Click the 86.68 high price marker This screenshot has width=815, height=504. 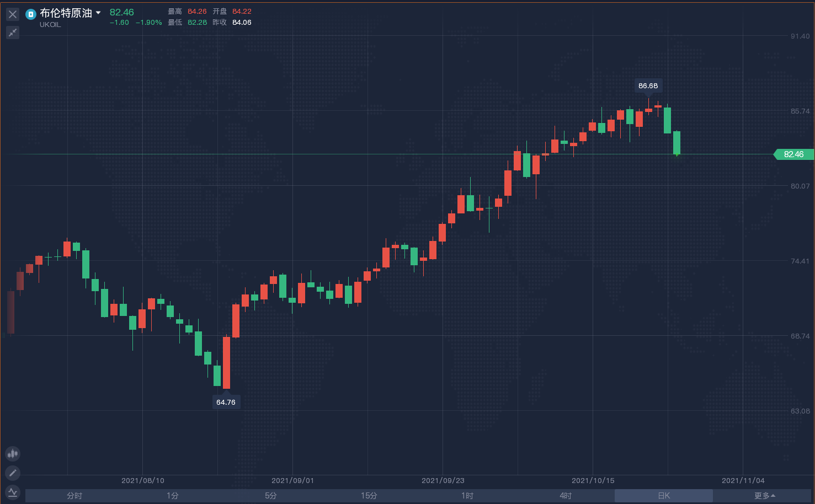648,86
